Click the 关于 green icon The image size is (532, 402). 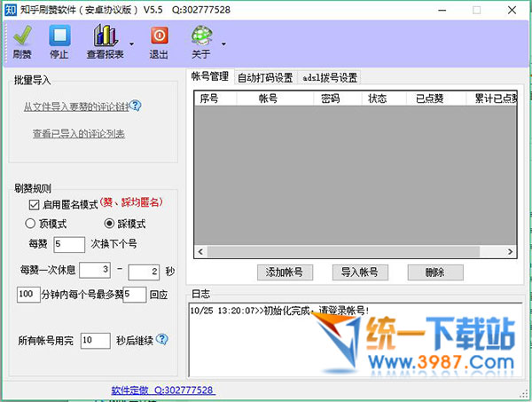[200, 36]
